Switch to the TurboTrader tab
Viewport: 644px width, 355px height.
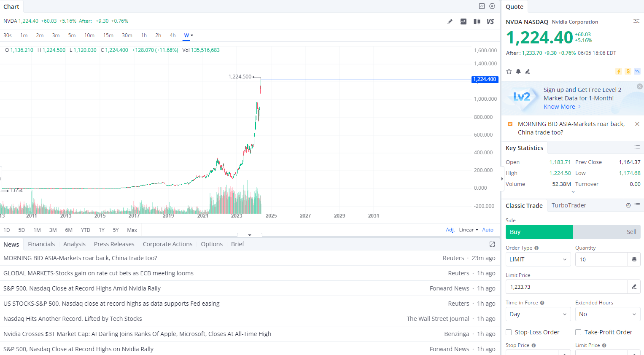[569, 205]
